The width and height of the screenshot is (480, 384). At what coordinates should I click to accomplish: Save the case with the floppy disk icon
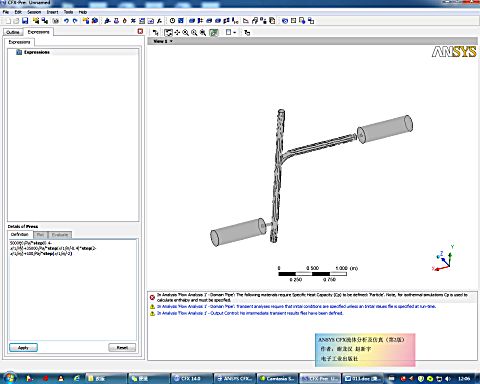coord(25,21)
